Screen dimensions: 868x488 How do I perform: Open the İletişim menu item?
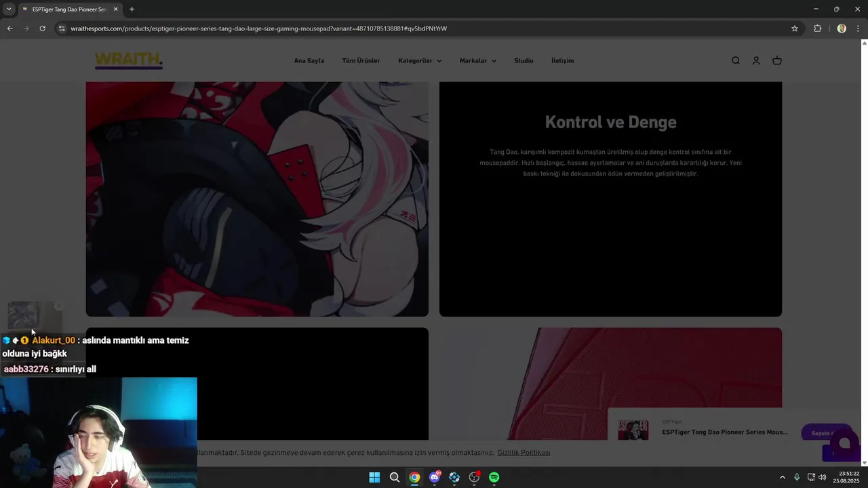click(x=562, y=60)
